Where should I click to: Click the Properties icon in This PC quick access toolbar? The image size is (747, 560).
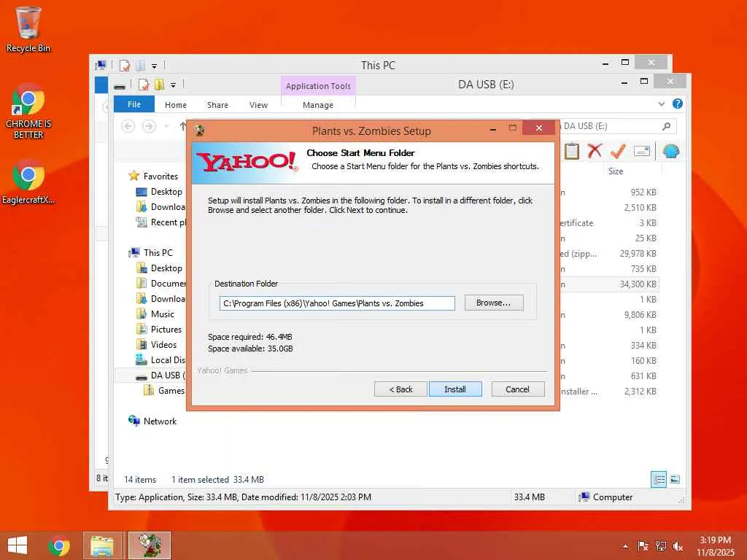tap(125, 65)
